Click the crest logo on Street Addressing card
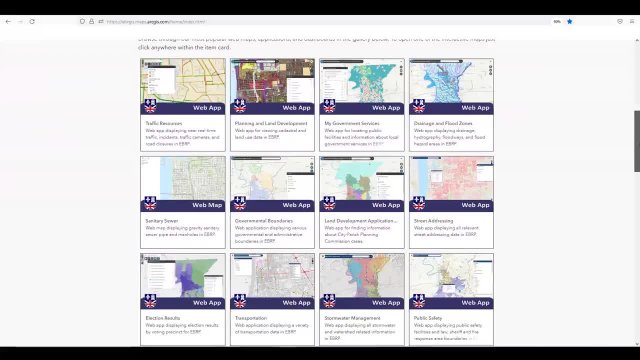The width and height of the screenshot is (640, 360). (x=419, y=203)
